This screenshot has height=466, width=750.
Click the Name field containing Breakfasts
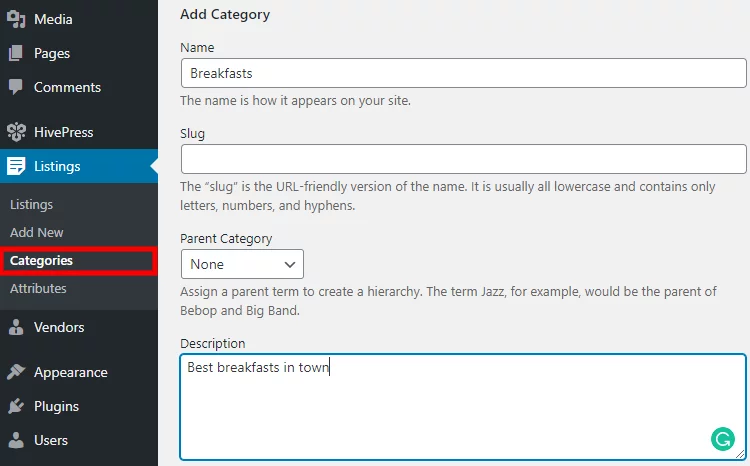pyautogui.click(x=463, y=73)
